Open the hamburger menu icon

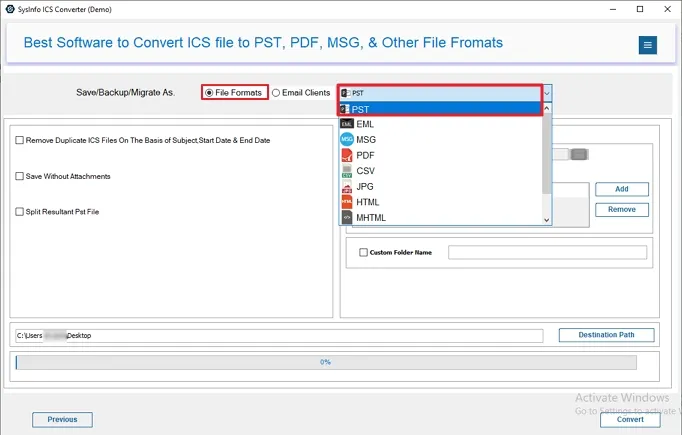(x=647, y=45)
